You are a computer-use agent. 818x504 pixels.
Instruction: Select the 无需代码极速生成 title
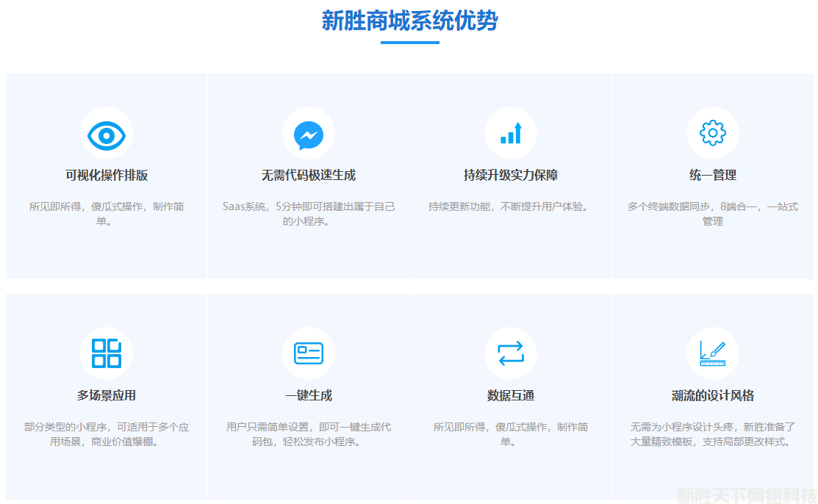click(309, 176)
